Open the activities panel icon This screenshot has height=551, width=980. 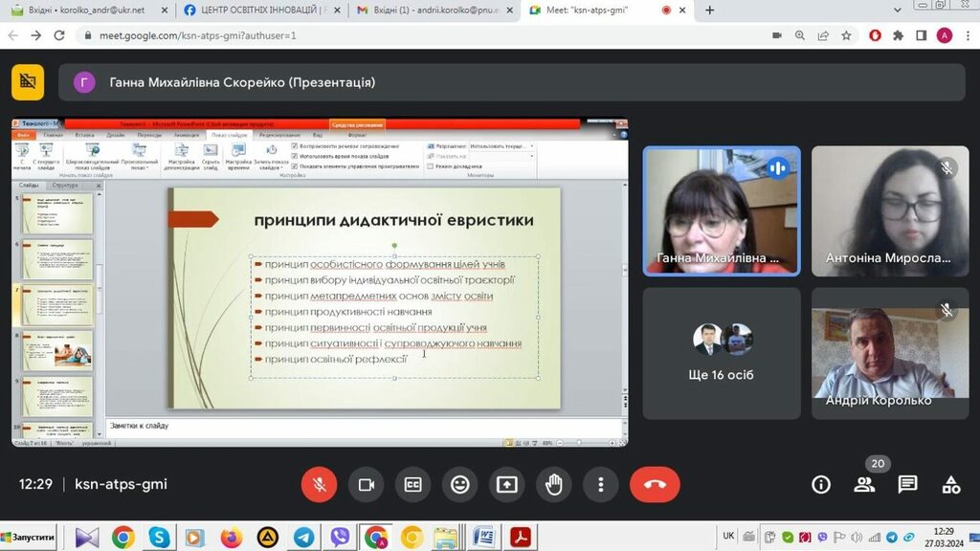point(951,484)
